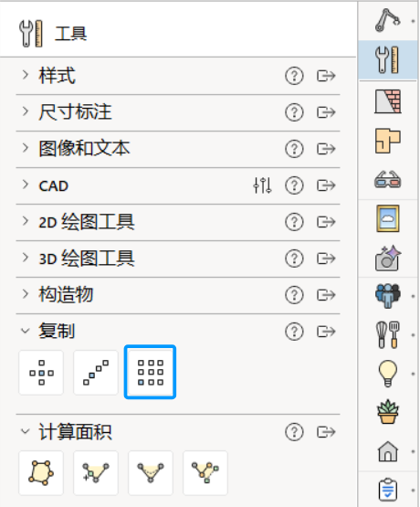
Task: Switch to the wrench and ruler tools tab
Action: [x=388, y=60]
